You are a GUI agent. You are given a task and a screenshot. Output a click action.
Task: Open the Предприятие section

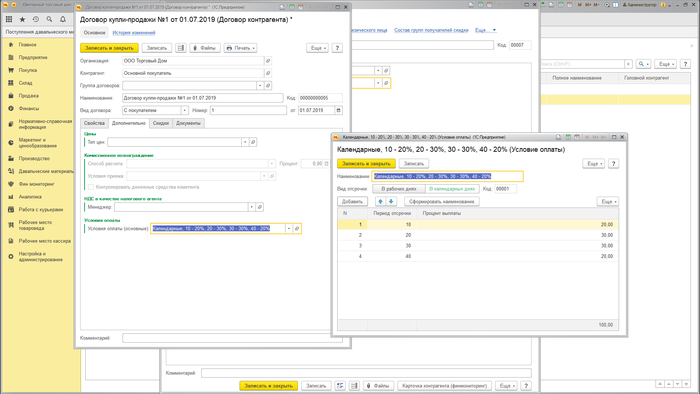33,58
